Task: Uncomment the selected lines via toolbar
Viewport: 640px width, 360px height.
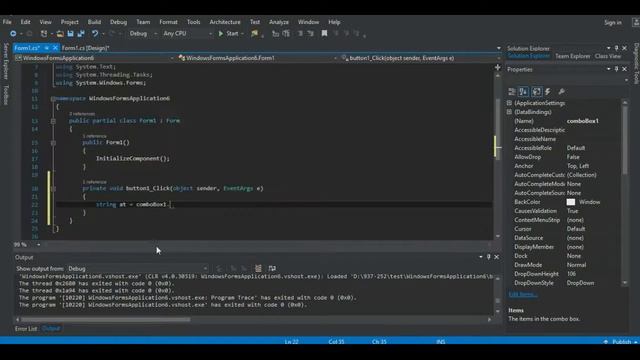Action: (x=311, y=33)
